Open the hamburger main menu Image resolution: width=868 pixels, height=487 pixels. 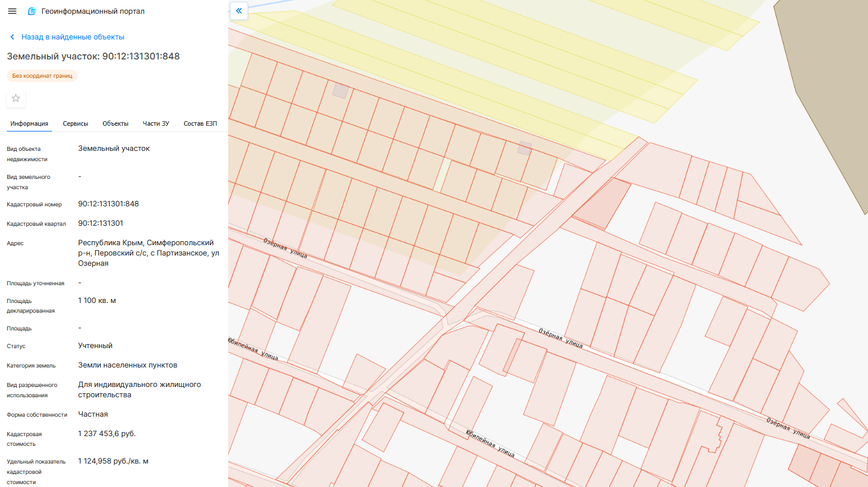click(x=12, y=11)
